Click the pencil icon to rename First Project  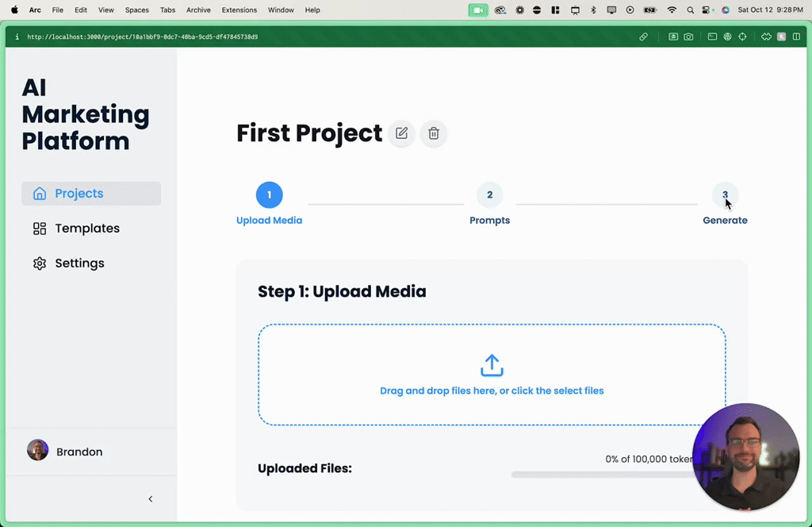point(402,133)
